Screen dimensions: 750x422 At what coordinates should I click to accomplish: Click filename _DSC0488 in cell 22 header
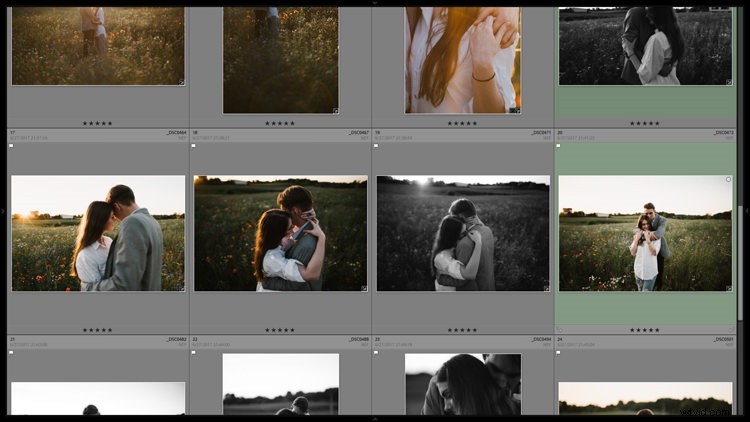pyautogui.click(x=359, y=339)
